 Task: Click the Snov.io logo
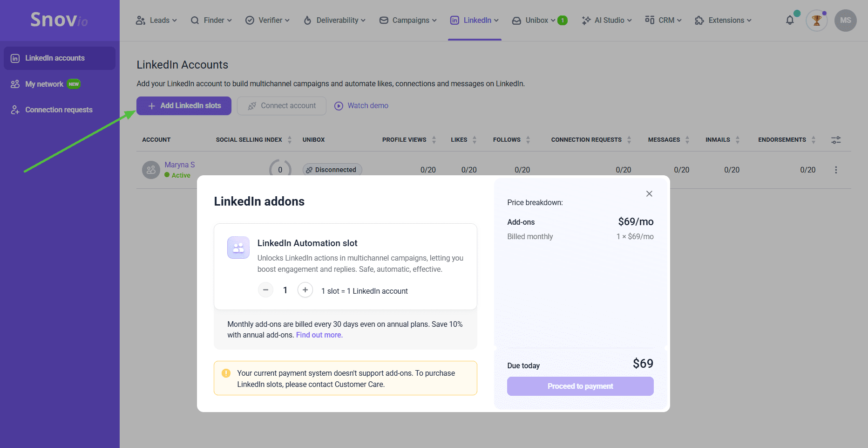click(59, 20)
